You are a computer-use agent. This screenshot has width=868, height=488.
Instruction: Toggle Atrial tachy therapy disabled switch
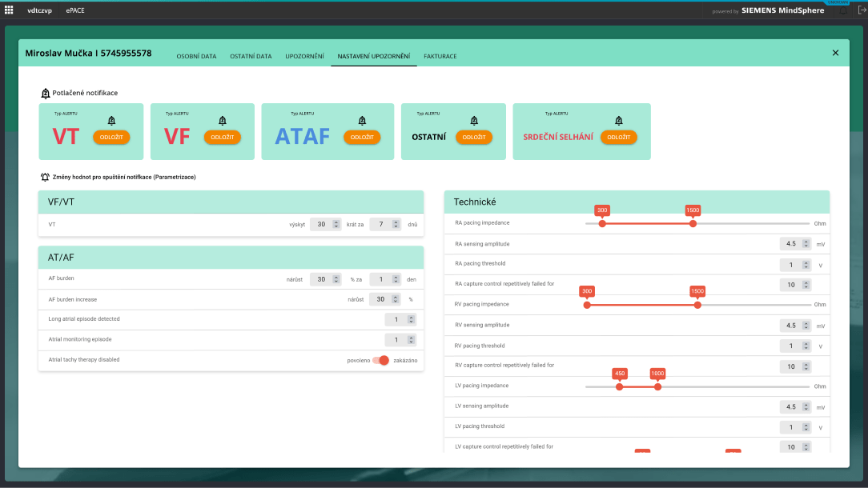pos(380,360)
